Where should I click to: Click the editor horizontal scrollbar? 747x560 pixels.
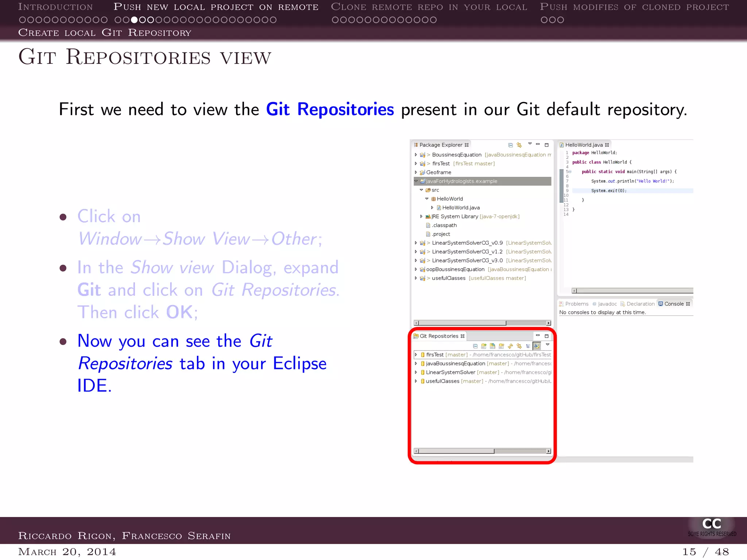point(632,291)
